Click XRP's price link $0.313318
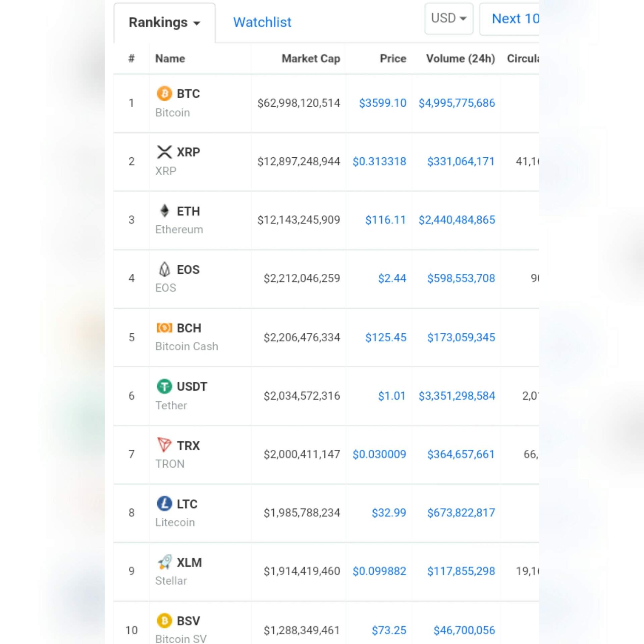644x644 pixels. coord(379,161)
